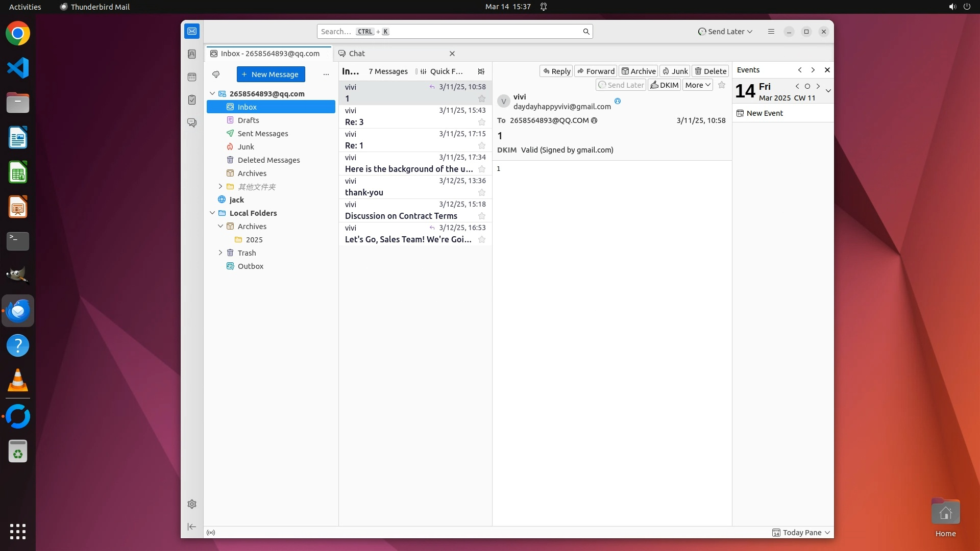Open the More dropdown in message header
This screenshot has height=551, width=980.
click(x=697, y=85)
